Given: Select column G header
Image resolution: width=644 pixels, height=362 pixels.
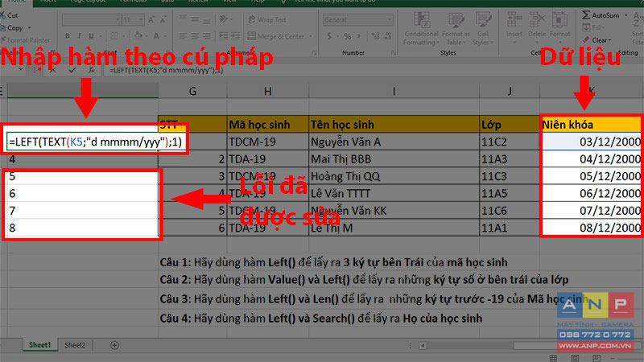Looking at the screenshot, I should point(192,91).
